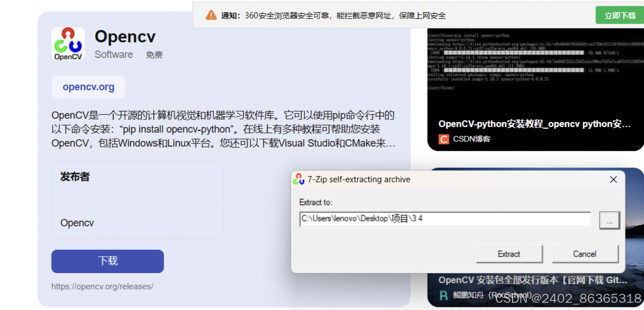This screenshot has height=310, width=644.
Task: Click the orange warning triangle icon
Action: coord(211,16)
